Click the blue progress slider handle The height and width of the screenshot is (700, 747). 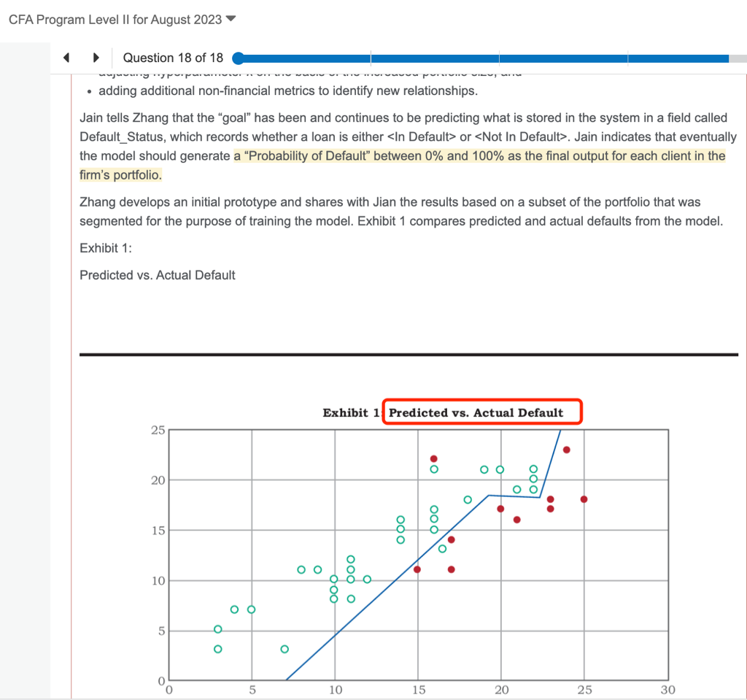coord(238,58)
